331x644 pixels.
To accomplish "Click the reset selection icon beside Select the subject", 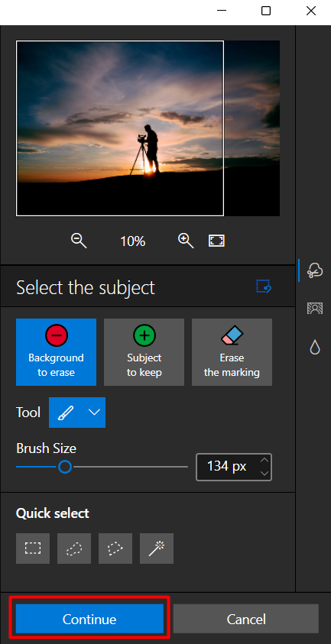I will point(264,286).
